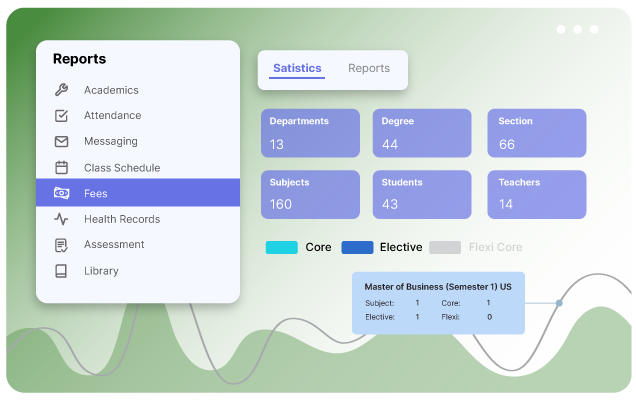Click the Section card showing 66
This screenshot has height=400, width=636.
[x=537, y=133]
